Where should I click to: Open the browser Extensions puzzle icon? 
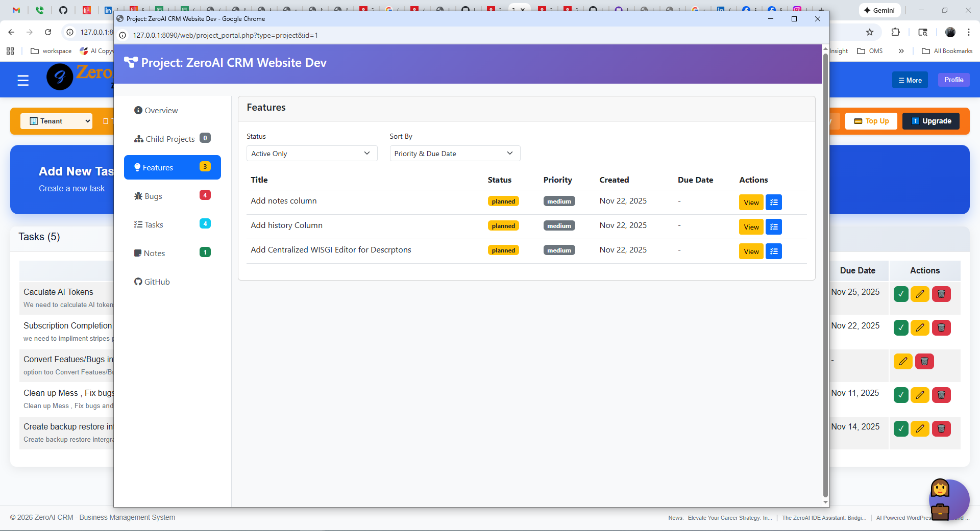click(895, 32)
